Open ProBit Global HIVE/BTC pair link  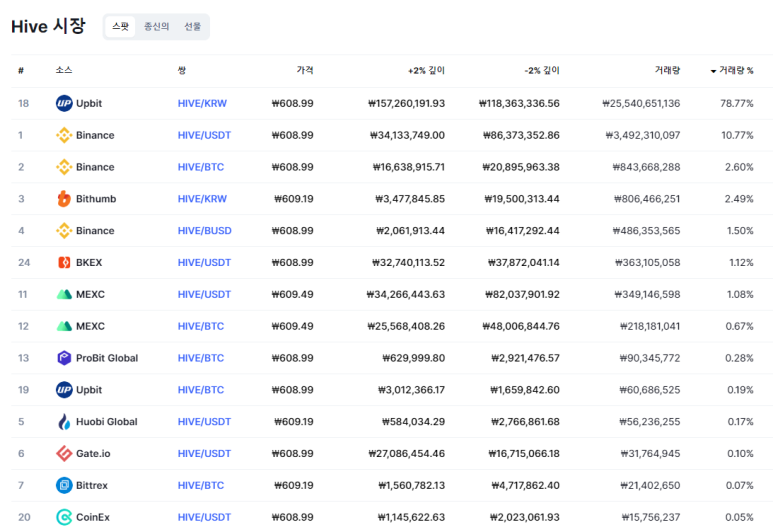[x=201, y=358]
